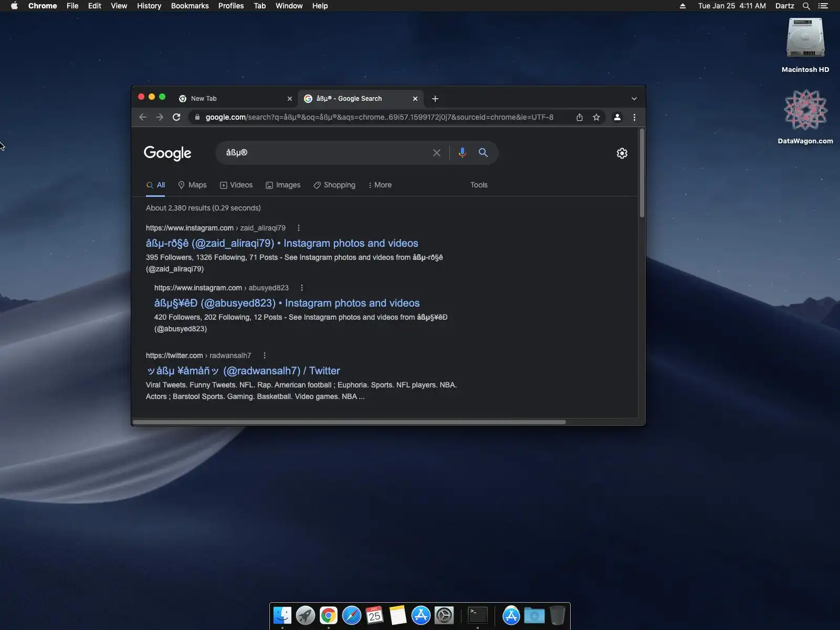Open the Trash in the Dock
Viewport: 840px width, 630px height.
pyautogui.click(x=558, y=615)
